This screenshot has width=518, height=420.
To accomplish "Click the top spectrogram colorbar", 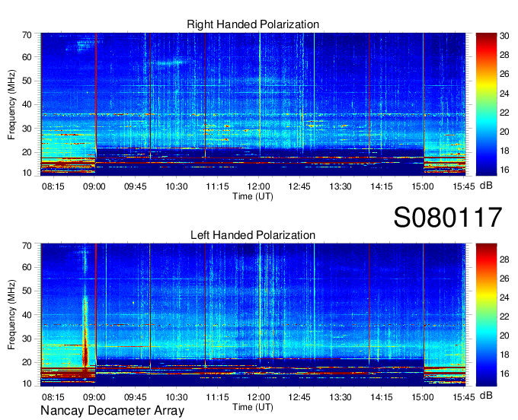I will tap(486, 104).
